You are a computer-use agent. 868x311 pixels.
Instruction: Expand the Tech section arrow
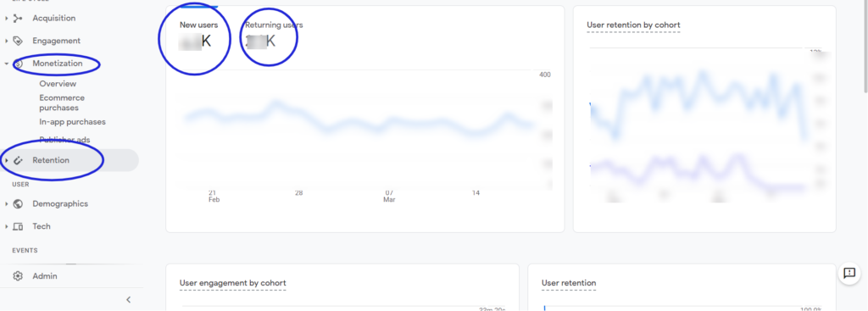coord(7,226)
